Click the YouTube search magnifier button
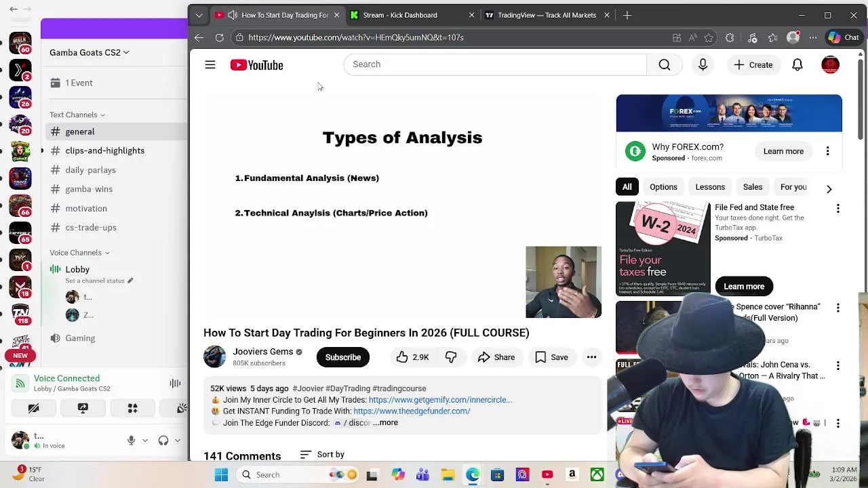The width and height of the screenshot is (868, 488). pyautogui.click(x=665, y=64)
